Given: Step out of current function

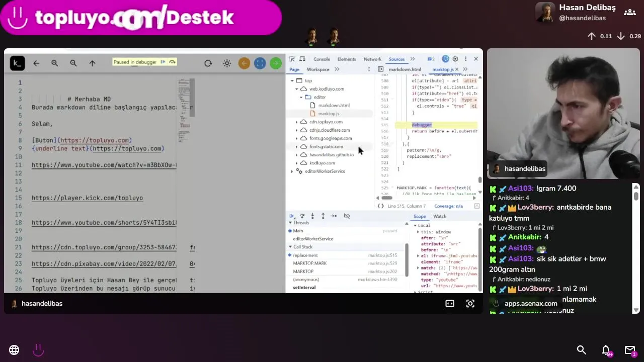Looking at the screenshot, I should [x=323, y=216].
